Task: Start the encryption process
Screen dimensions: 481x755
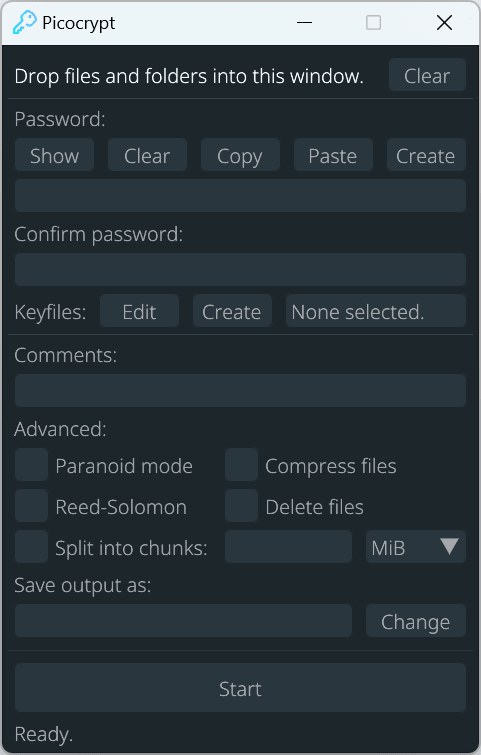Action: tap(240, 688)
